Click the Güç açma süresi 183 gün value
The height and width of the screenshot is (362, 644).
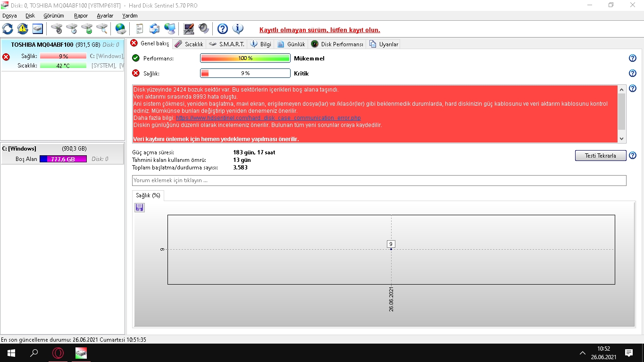coord(254,152)
